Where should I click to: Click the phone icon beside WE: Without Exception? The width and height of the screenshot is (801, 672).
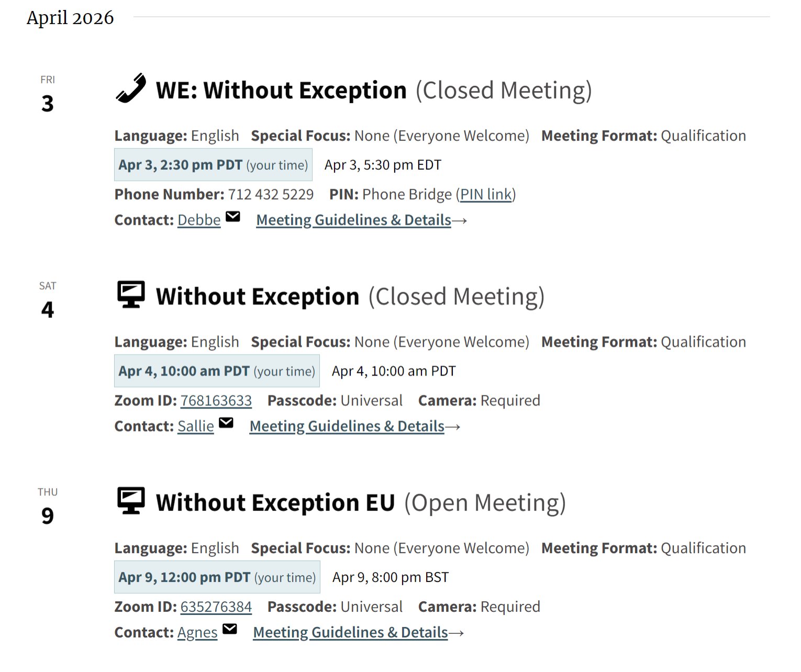[128, 89]
